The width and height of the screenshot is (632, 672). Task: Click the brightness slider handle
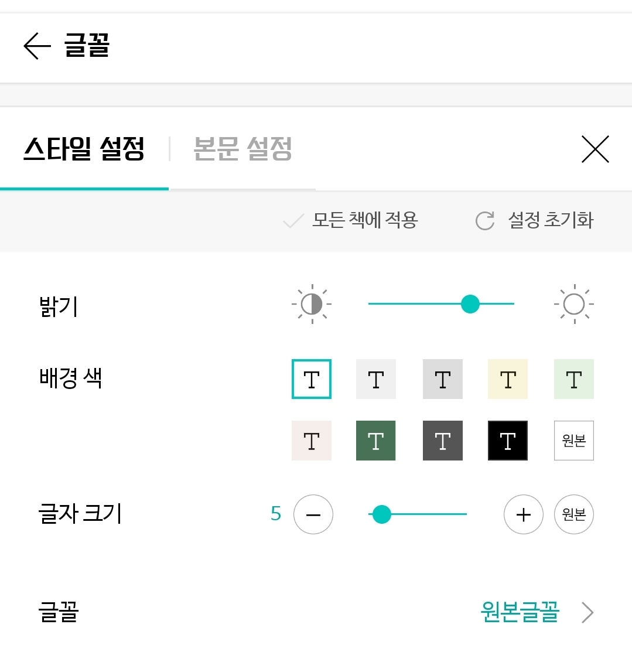click(x=470, y=304)
